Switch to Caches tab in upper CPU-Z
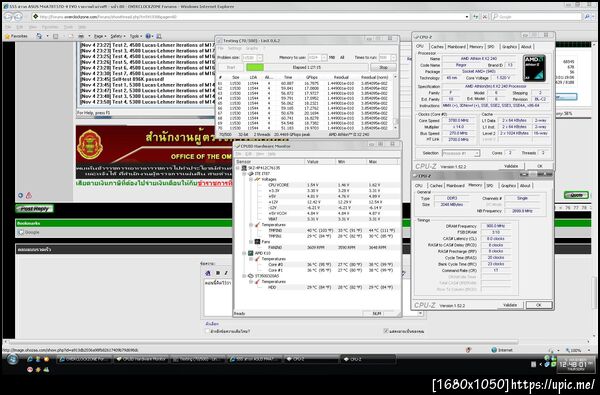Image resolution: width=600 pixels, height=395 pixels. click(x=437, y=47)
